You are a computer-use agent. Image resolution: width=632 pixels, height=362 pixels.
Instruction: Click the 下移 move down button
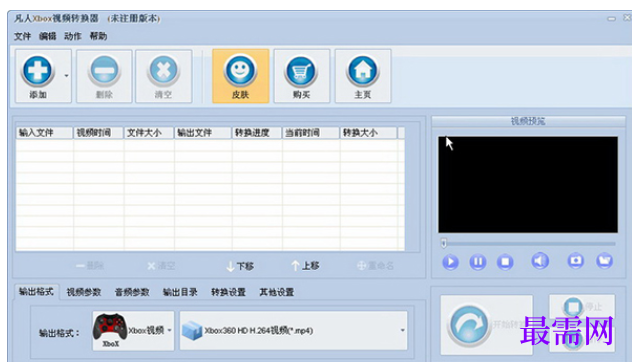point(240,266)
